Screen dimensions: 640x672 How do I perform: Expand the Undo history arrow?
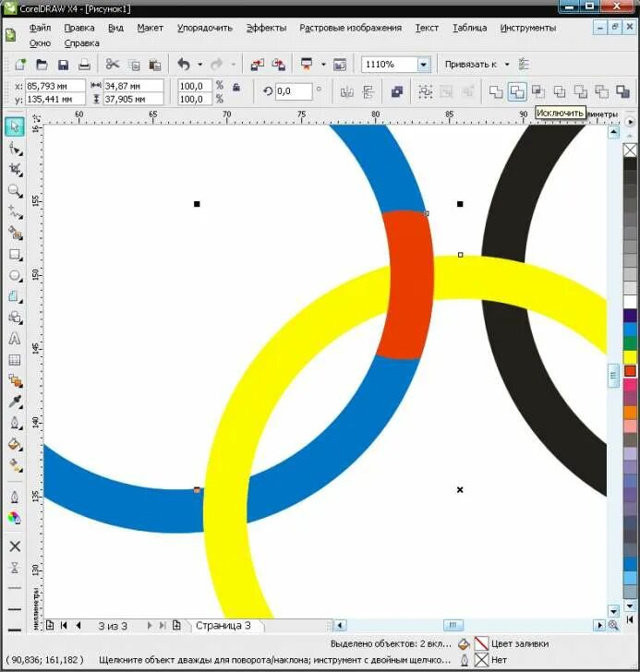click(199, 65)
